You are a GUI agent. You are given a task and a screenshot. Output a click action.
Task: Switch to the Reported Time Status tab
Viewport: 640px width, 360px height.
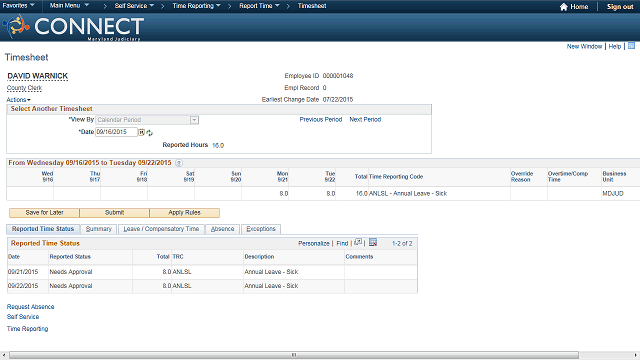point(43,229)
